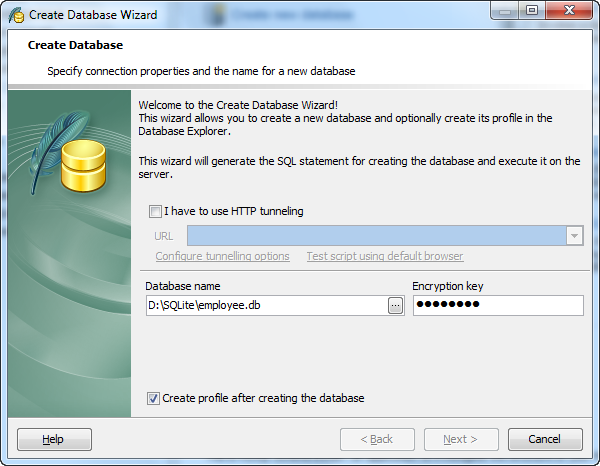Open file browser with the ellipsis button
The height and width of the screenshot is (466, 600).
click(396, 306)
